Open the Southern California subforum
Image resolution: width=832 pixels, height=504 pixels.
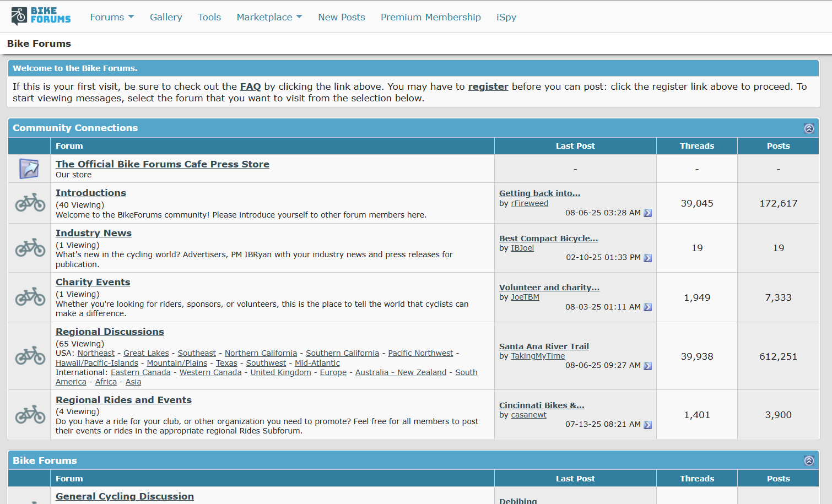[x=342, y=353]
